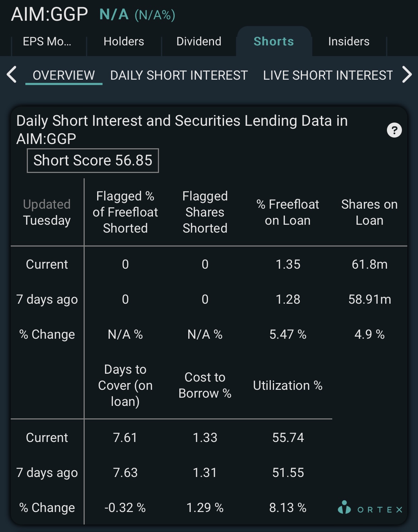Viewport: 418px width, 532px height.
Task: Click the AIM:GGP ticker title
Action: pos(49,14)
